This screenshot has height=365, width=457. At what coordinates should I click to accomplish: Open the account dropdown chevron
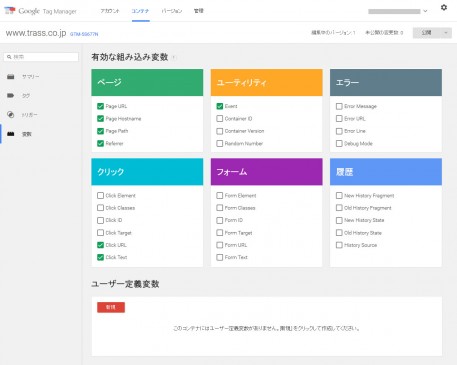click(425, 11)
